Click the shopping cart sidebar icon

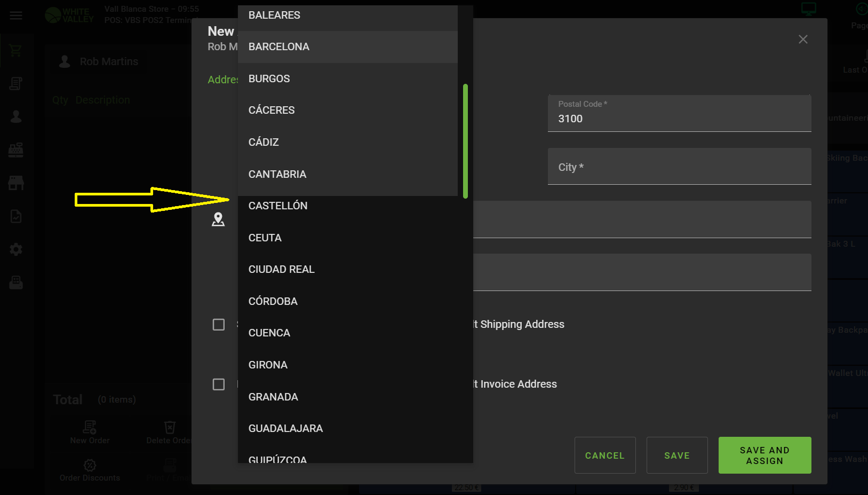pos(15,51)
